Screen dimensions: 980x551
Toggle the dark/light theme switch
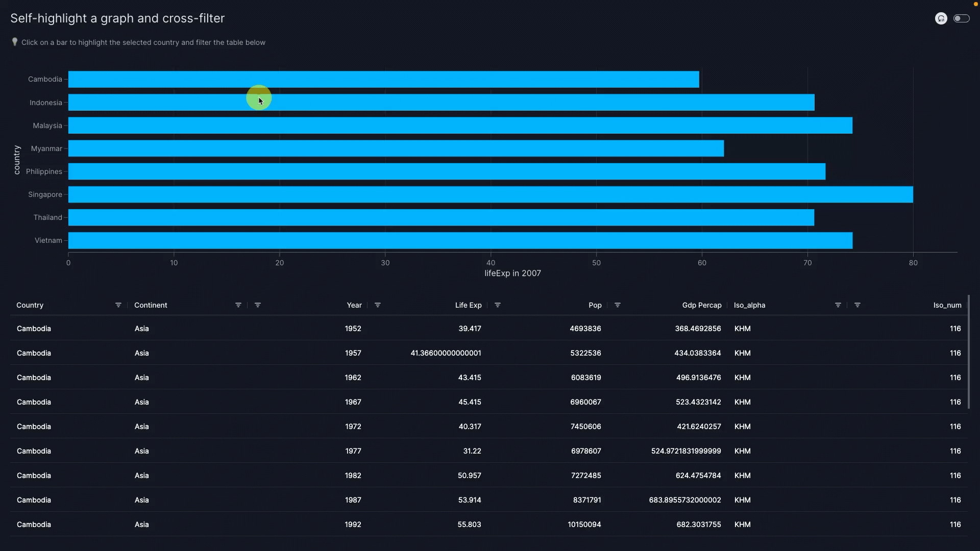(x=961, y=18)
